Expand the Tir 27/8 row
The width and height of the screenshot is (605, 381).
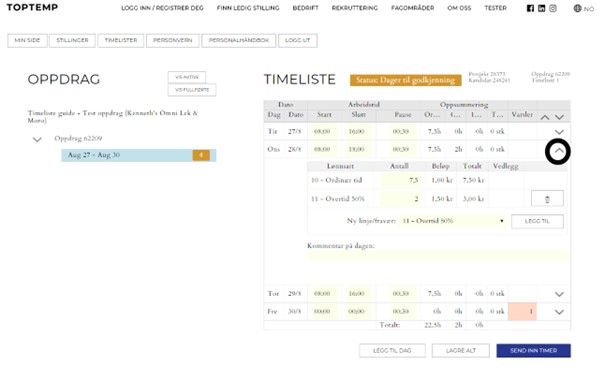click(559, 132)
